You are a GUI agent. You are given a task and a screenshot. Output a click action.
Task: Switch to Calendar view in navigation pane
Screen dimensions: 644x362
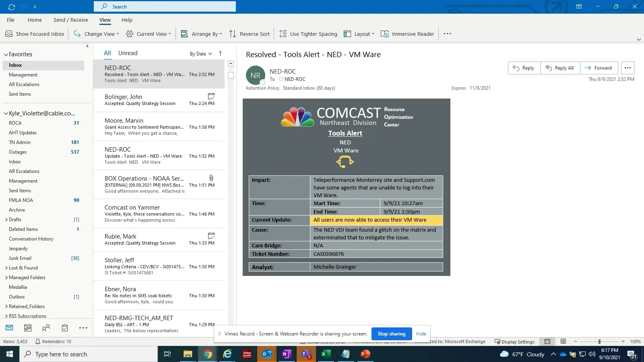[x=27, y=327]
